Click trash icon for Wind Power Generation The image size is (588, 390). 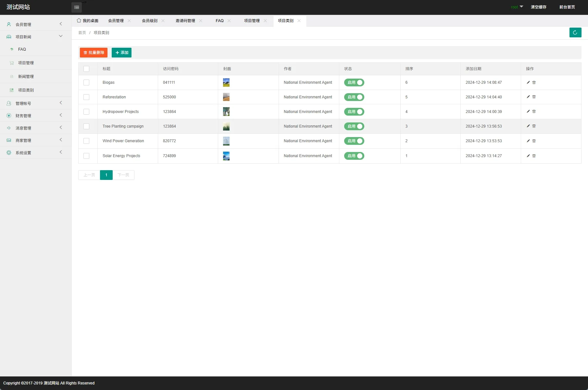click(534, 141)
